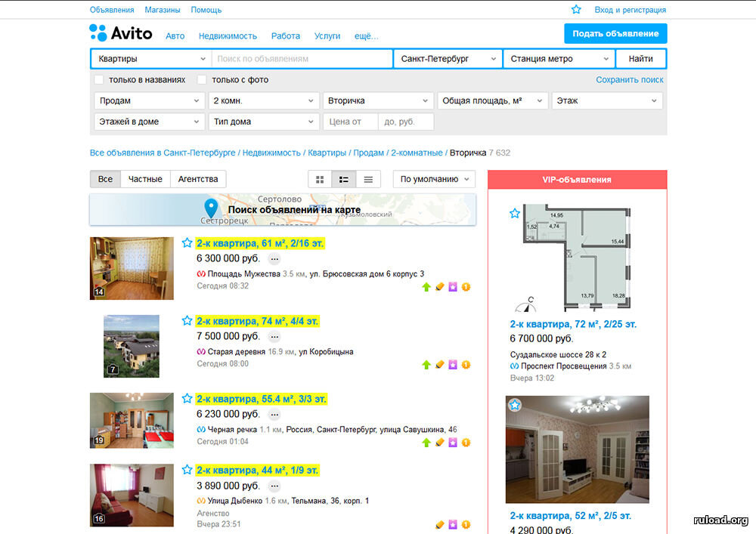Open the Квартиры category dropdown
Image resolution: width=756 pixels, height=534 pixels.
151,59
